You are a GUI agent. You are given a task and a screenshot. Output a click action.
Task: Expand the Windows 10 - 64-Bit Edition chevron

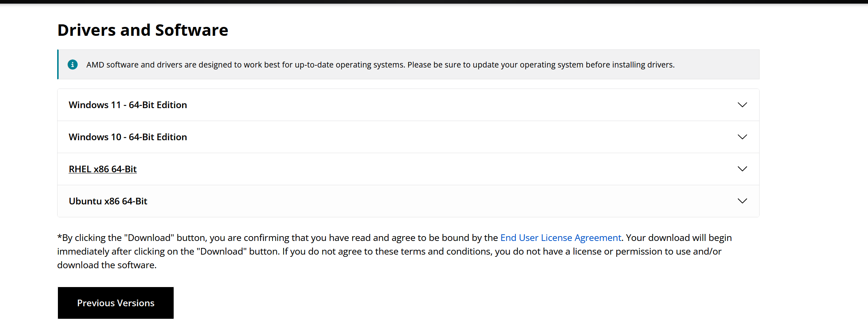click(742, 137)
